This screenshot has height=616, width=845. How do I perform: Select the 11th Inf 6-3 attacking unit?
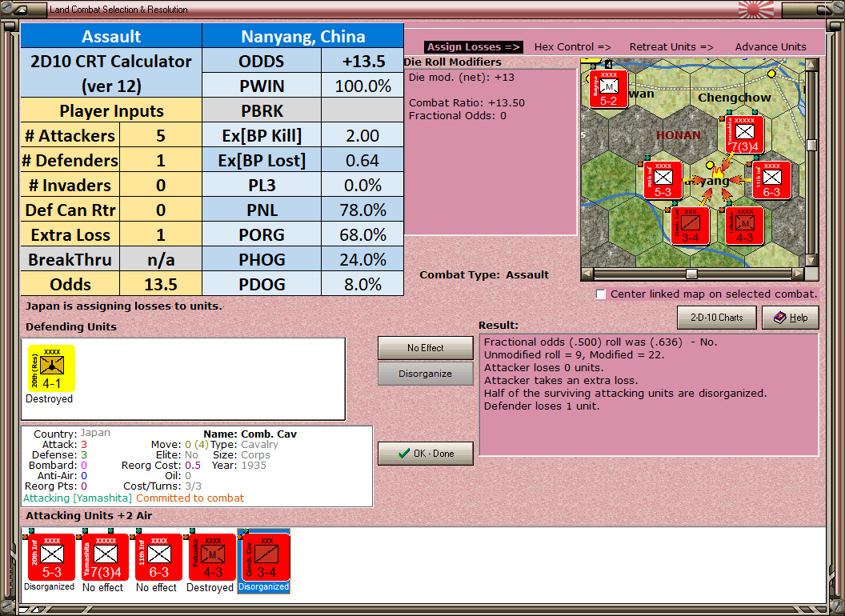(x=159, y=558)
